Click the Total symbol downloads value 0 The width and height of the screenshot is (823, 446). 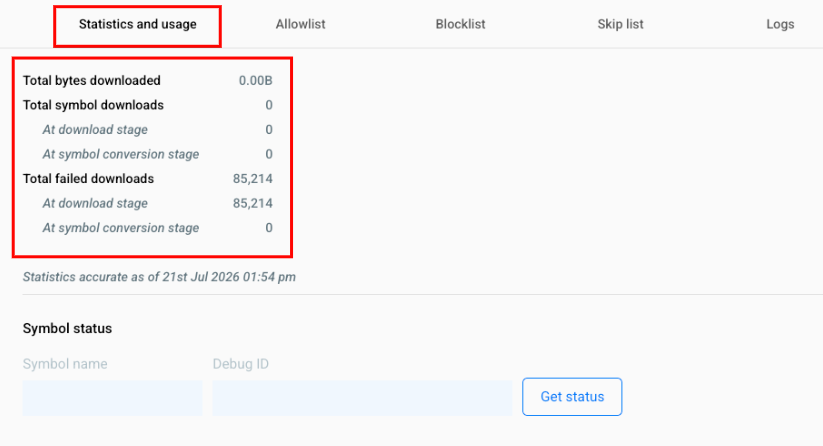(x=269, y=105)
